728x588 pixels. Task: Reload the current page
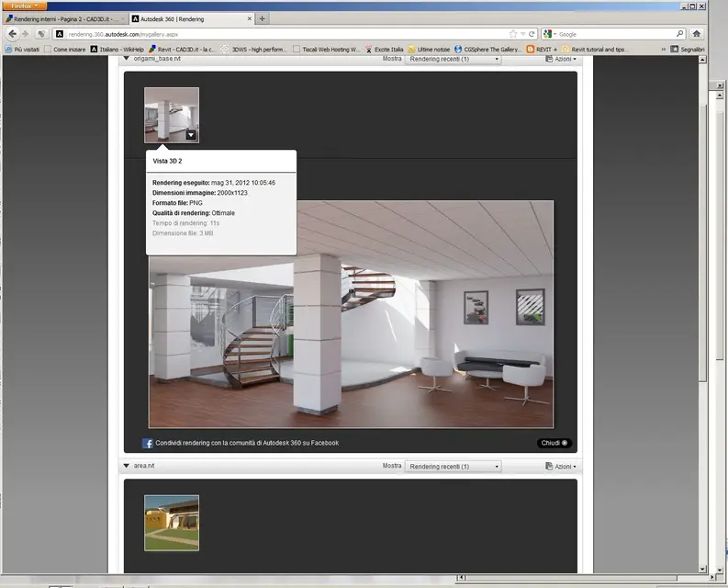pos(532,34)
